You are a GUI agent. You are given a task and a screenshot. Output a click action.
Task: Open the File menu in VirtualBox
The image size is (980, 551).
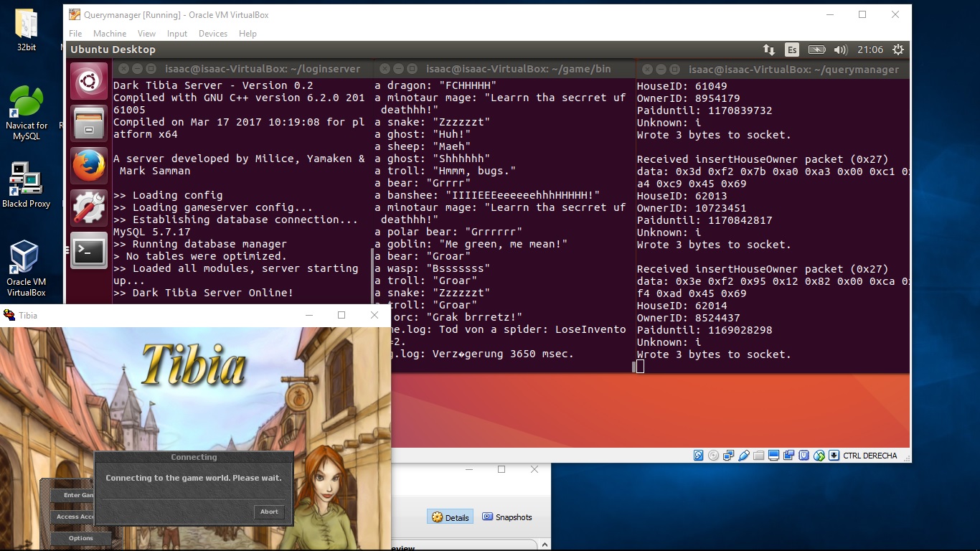[75, 34]
